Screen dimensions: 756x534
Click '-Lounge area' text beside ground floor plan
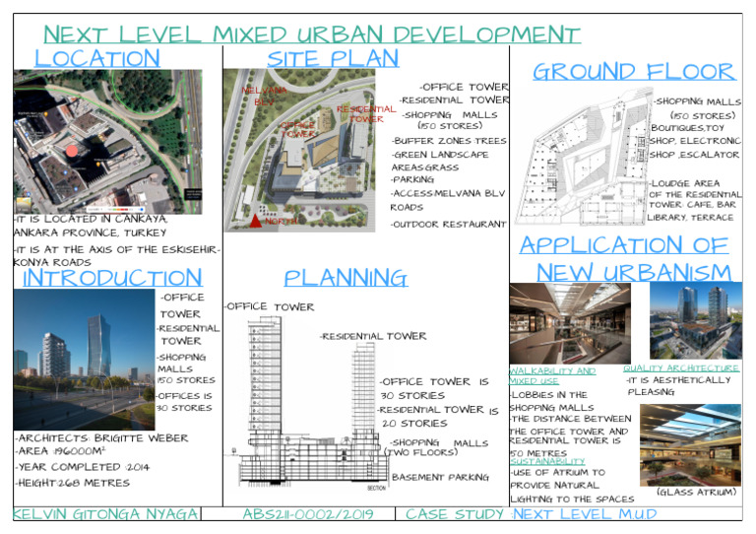click(684, 183)
